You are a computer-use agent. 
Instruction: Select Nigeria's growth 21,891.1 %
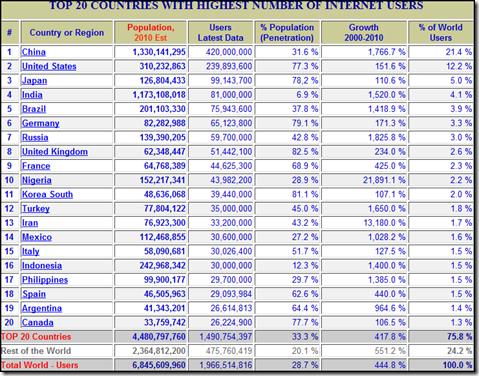click(384, 180)
